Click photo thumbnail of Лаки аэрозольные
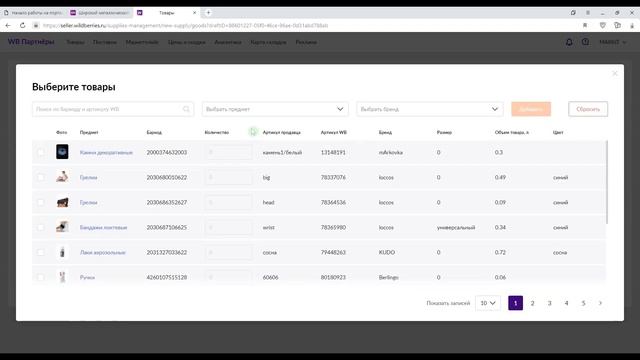640x360 pixels. (62, 252)
